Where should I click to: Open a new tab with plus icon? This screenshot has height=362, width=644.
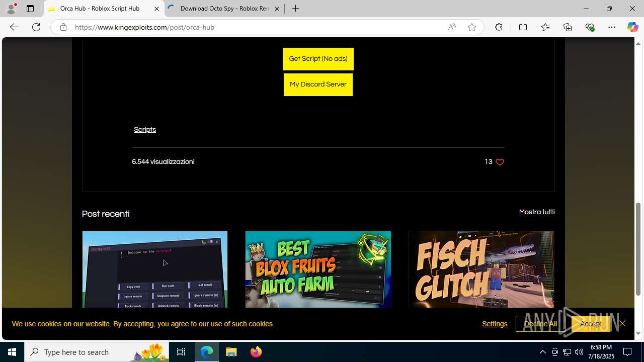click(296, 9)
